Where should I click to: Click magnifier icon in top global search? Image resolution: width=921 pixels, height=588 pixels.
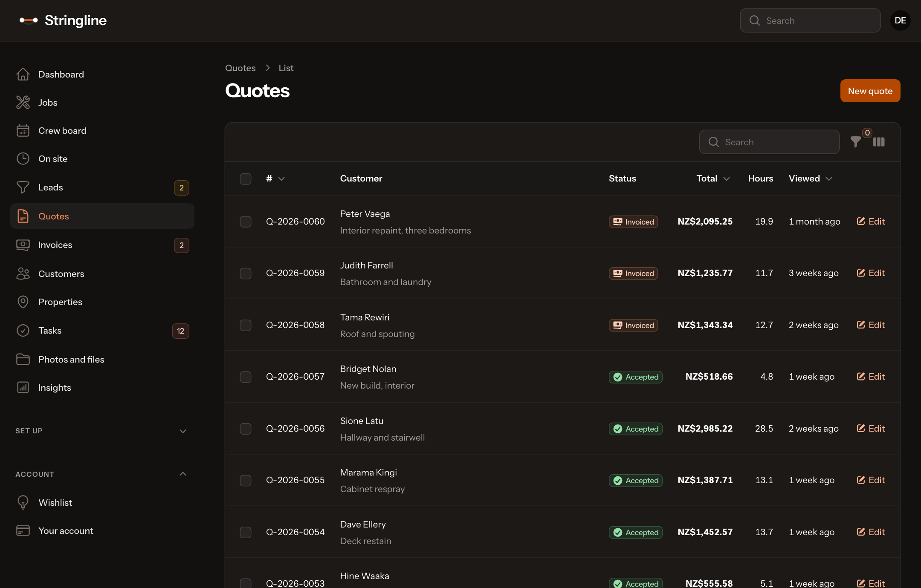click(754, 20)
